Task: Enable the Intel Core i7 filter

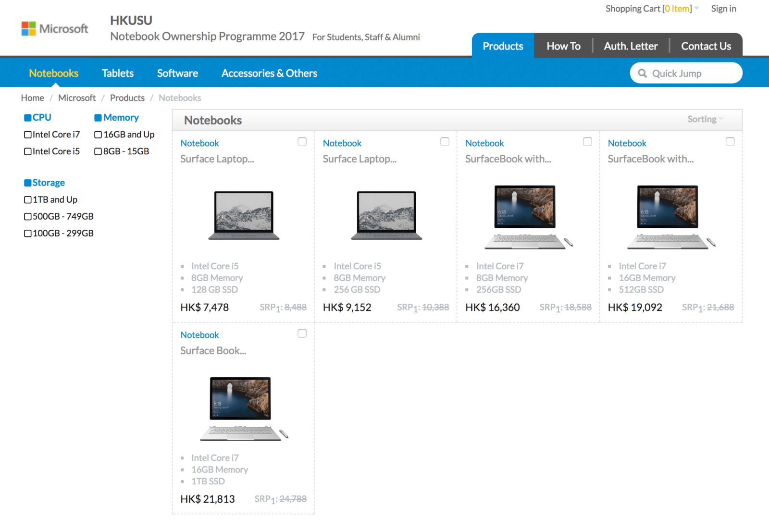Action: coord(28,135)
